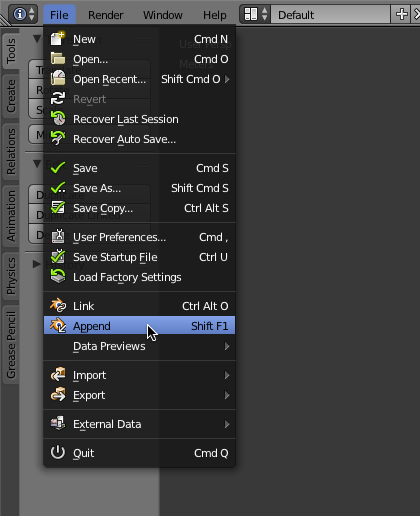Switch to the Physics tab
This screenshot has height=516, width=420.
point(11,276)
